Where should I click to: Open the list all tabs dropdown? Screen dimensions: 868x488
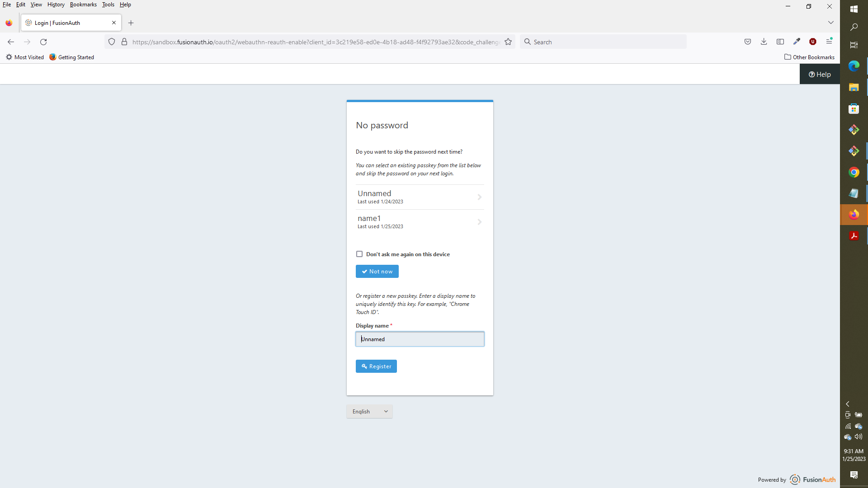(830, 22)
